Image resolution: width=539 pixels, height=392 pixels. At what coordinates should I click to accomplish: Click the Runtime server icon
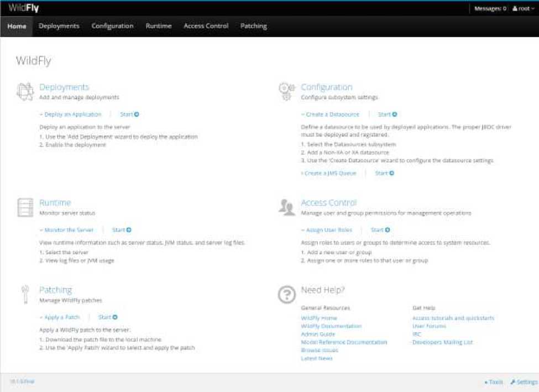[25, 207]
